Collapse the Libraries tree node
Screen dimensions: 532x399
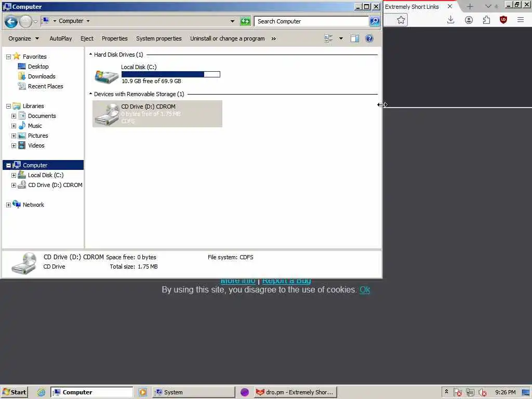pos(8,106)
